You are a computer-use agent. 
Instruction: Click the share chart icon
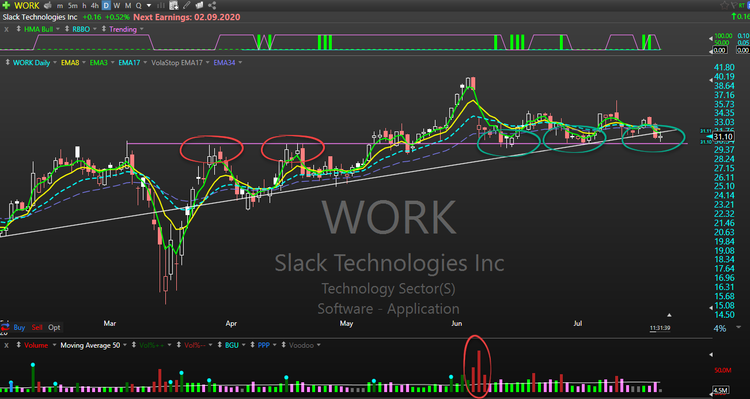click(212, 6)
